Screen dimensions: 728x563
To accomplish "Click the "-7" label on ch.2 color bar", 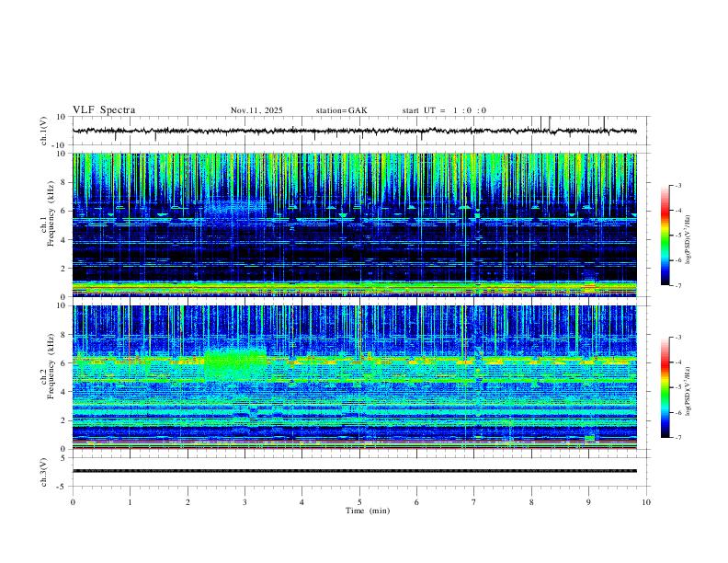I will point(678,438).
